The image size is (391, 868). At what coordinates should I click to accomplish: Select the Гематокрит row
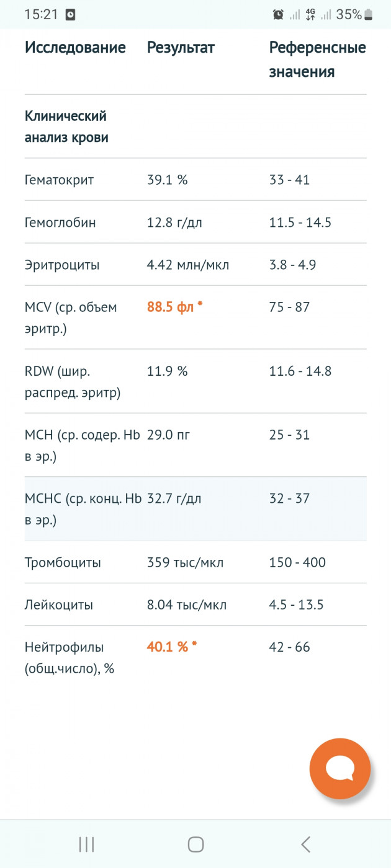tap(195, 180)
